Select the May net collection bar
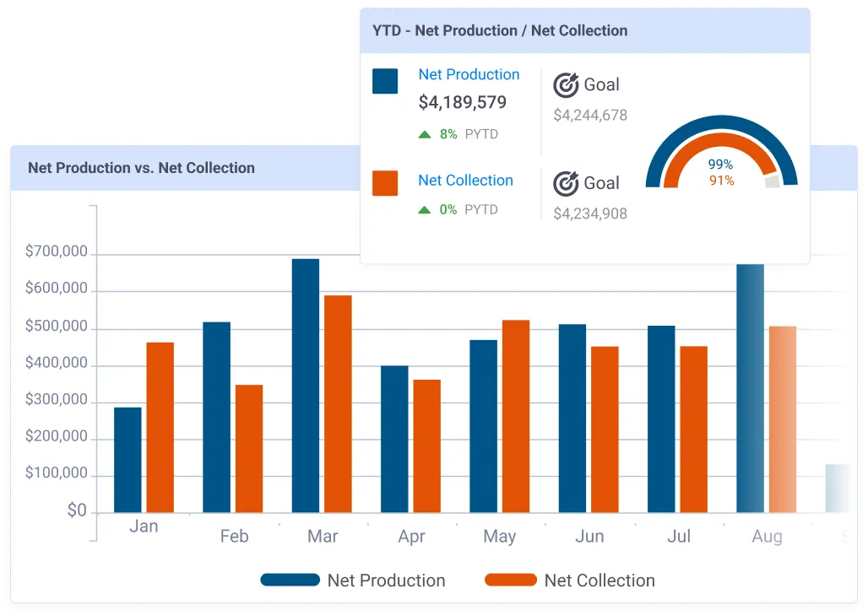This screenshot has width=868, height=616. click(x=516, y=416)
